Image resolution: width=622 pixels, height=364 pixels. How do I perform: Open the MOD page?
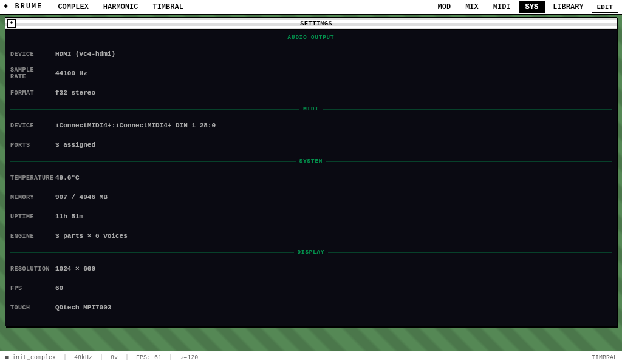444,7
